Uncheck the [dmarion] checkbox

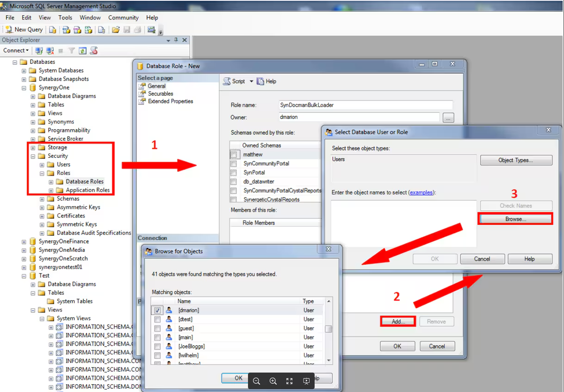pos(158,311)
